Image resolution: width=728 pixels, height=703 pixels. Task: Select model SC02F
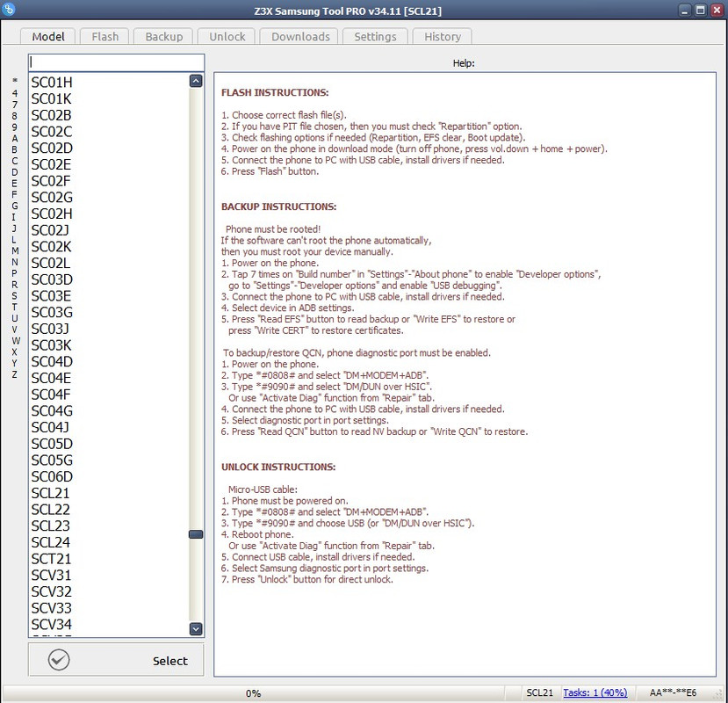pyautogui.click(x=109, y=181)
